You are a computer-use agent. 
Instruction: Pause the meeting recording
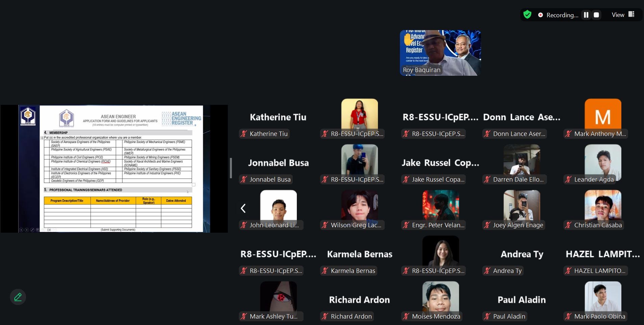(x=586, y=15)
